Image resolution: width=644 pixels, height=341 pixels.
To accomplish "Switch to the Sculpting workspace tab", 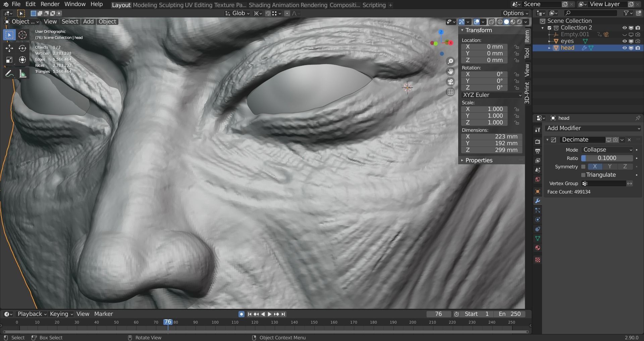I will tap(171, 5).
